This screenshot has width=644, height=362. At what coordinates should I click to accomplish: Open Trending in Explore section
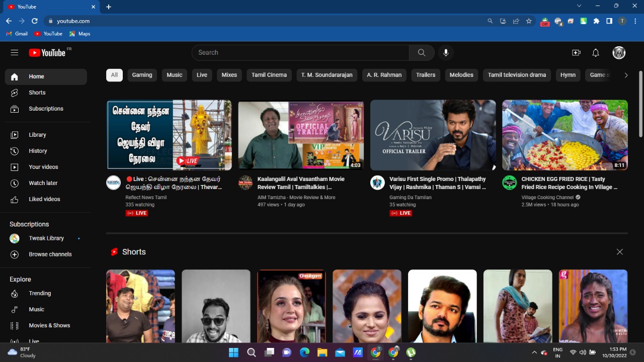(46, 293)
